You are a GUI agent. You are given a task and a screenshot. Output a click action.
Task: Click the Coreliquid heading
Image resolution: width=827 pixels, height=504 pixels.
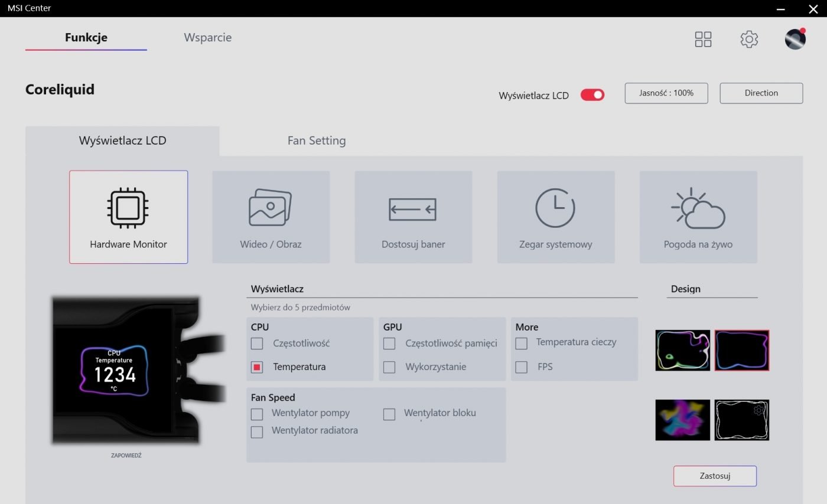(x=60, y=89)
